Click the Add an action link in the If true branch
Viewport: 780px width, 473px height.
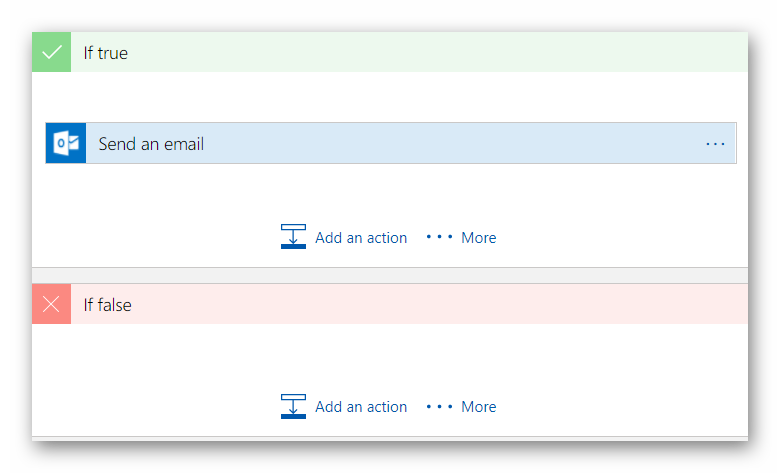[361, 238]
